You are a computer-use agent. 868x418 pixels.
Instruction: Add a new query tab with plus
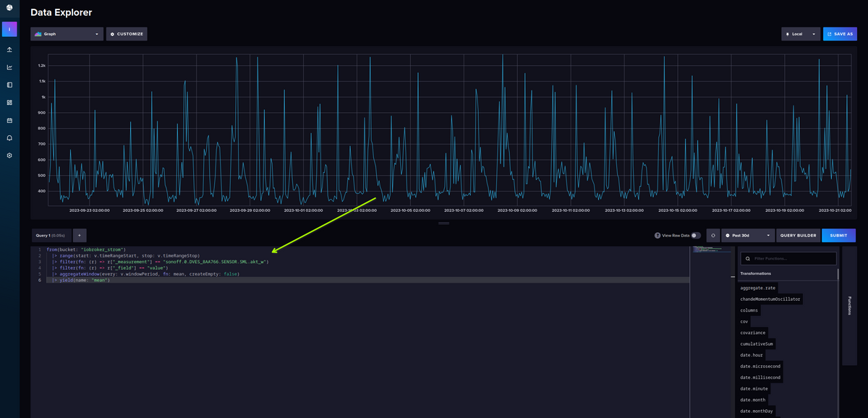pyautogui.click(x=79, y=235)
